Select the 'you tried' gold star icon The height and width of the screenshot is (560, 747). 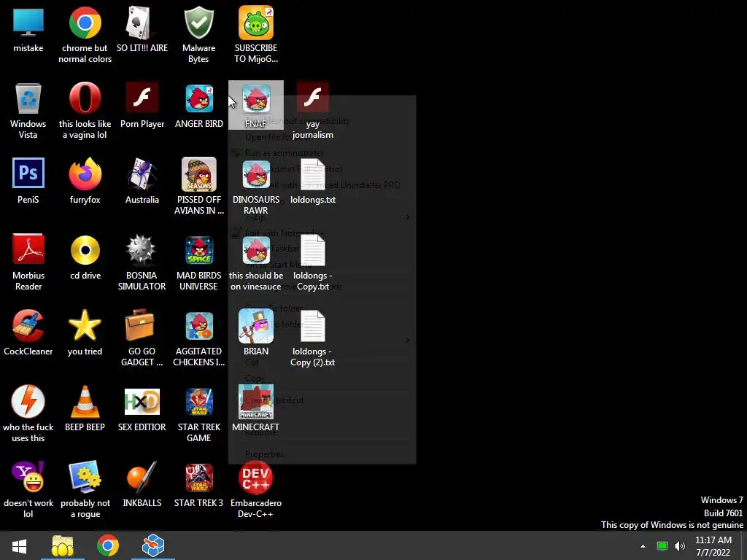(x=85, y=326)
